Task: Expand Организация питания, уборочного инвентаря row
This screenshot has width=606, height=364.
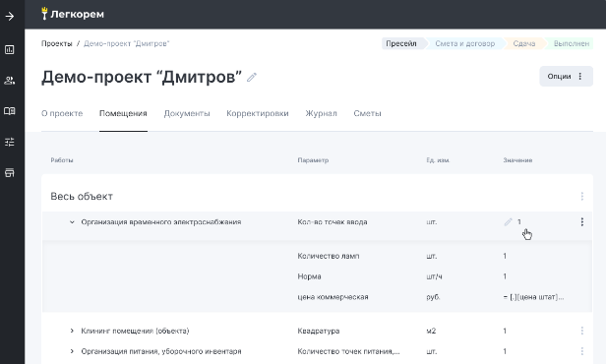Action: (x=72, y=351)
